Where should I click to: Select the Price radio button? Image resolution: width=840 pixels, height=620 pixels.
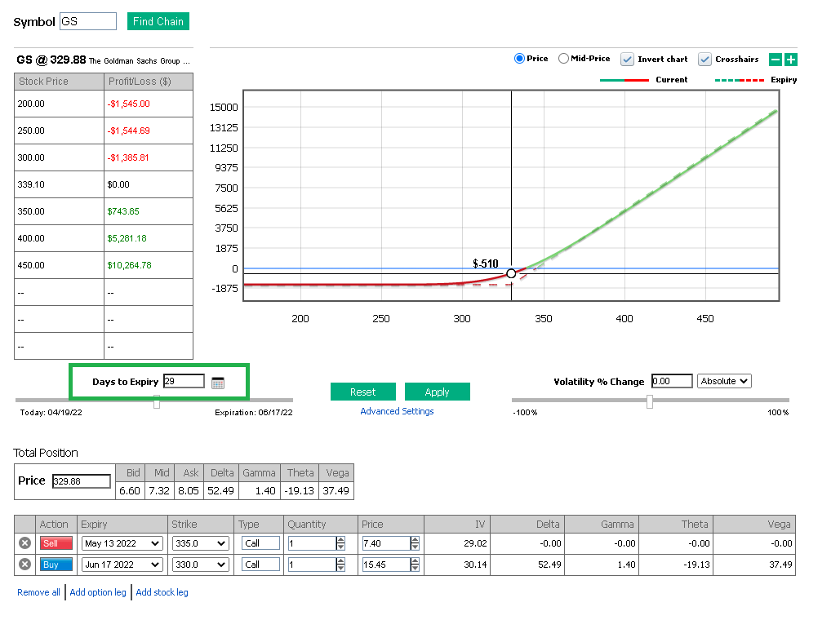coord(519,59)
